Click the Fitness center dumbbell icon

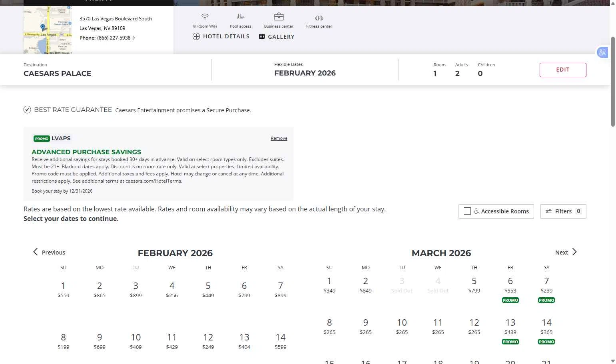point(319,18)
